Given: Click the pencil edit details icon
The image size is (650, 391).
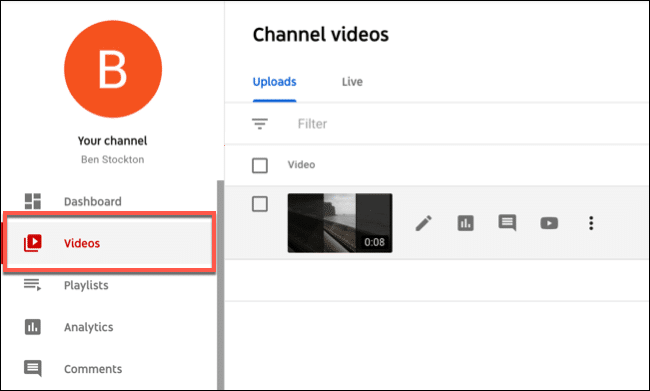Looking at the screenshot, I should (x=424, y=223).
